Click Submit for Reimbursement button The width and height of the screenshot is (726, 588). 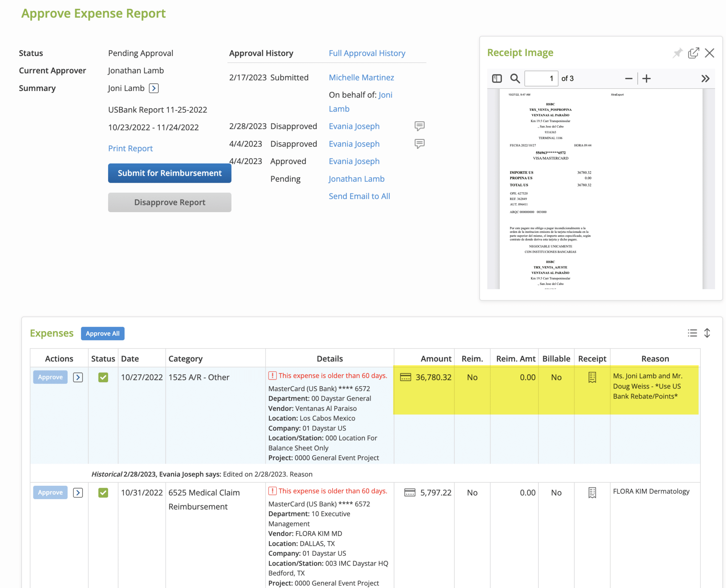(x=169, y=173)
